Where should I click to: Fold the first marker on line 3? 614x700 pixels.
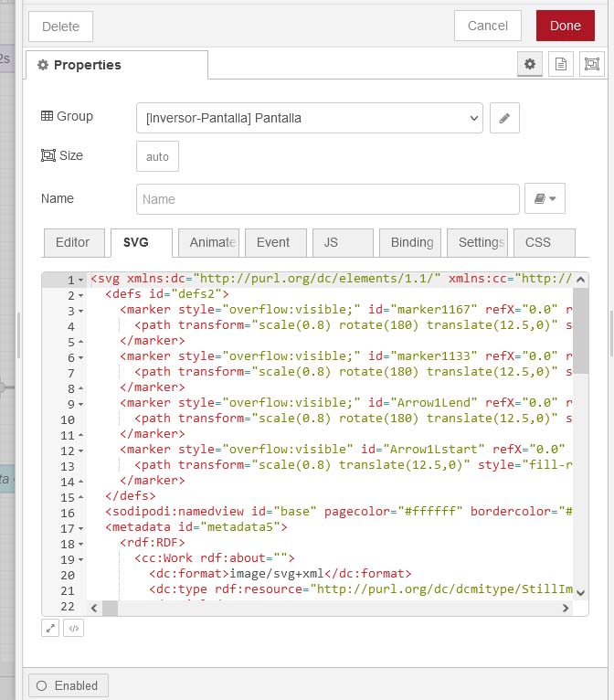click(80, 311)
